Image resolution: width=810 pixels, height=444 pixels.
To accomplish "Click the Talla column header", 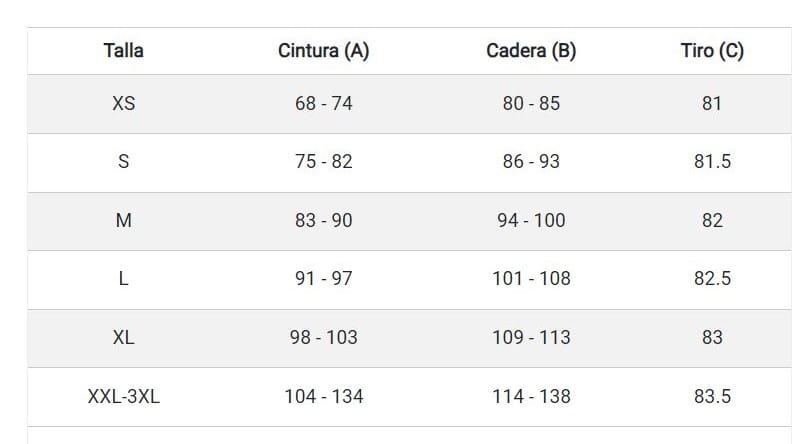I will (123, 51).
